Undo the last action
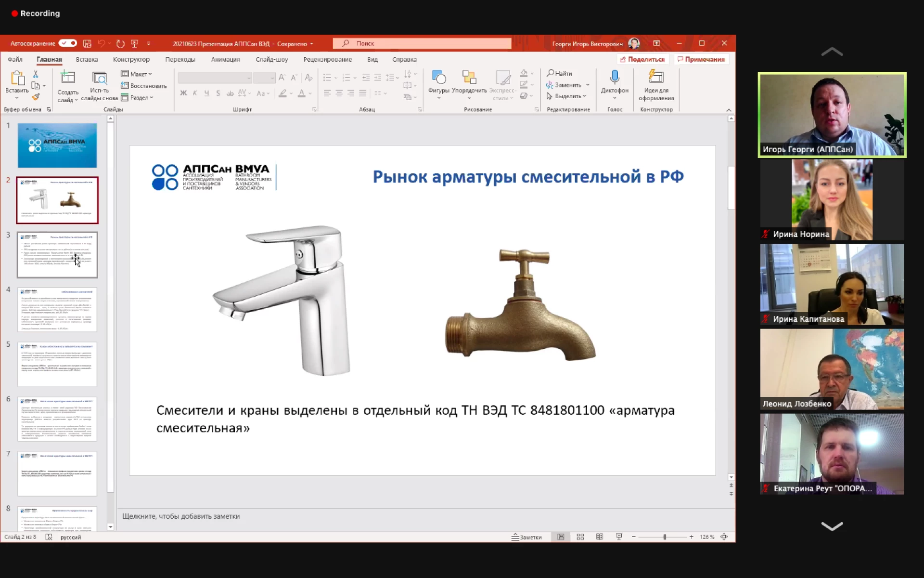 [101, 43]
